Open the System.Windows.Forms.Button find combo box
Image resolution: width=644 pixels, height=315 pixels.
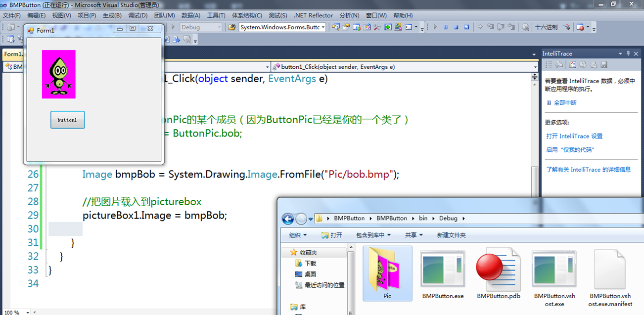[282, 27]
